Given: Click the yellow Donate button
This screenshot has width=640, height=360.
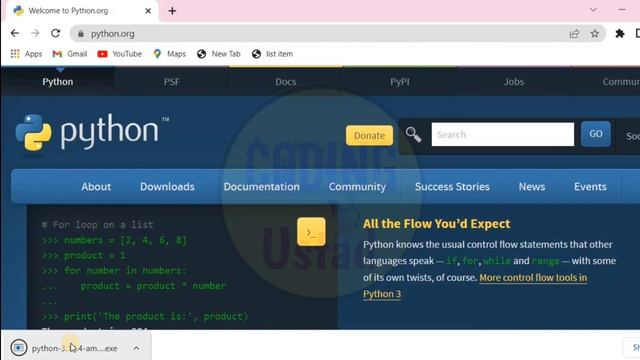Looking at the screenshot, I should coord(369,136).
